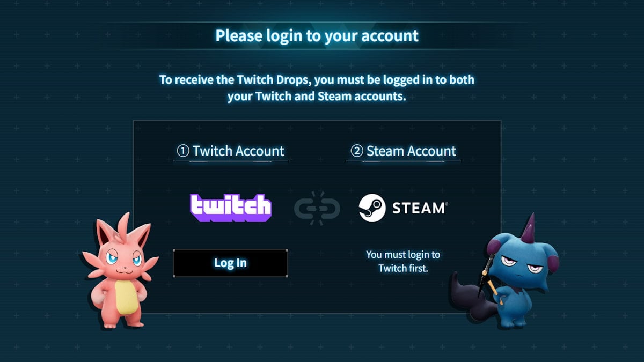The height and width of the screenshot is (362, 644).
Task: Click the circled number two icon
Action: (x=357, y=151)
